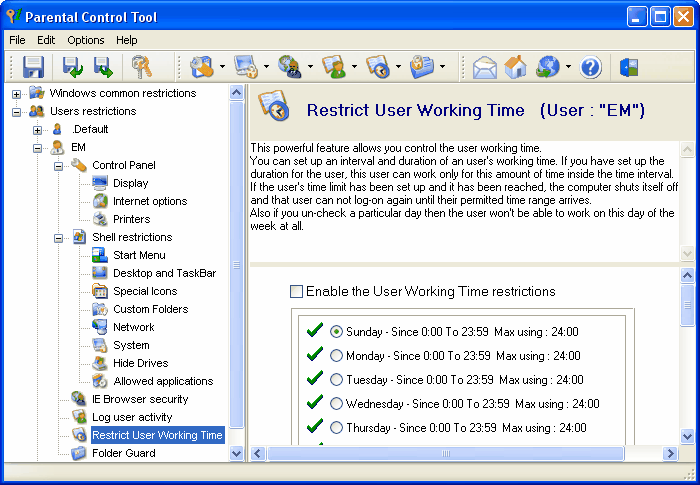700x485 pixels.
Task: Click the settings panel vertical scrollbar thumb
Action: coord(687,305)
